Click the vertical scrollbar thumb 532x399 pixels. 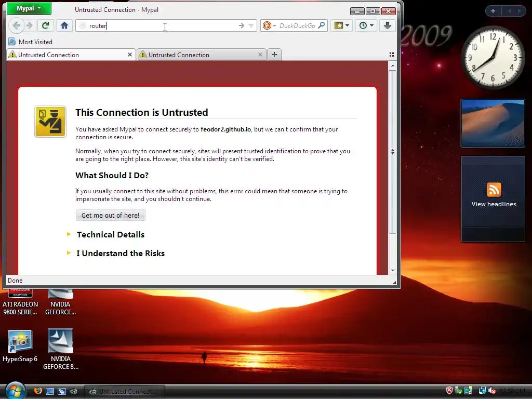click(393, 152)
